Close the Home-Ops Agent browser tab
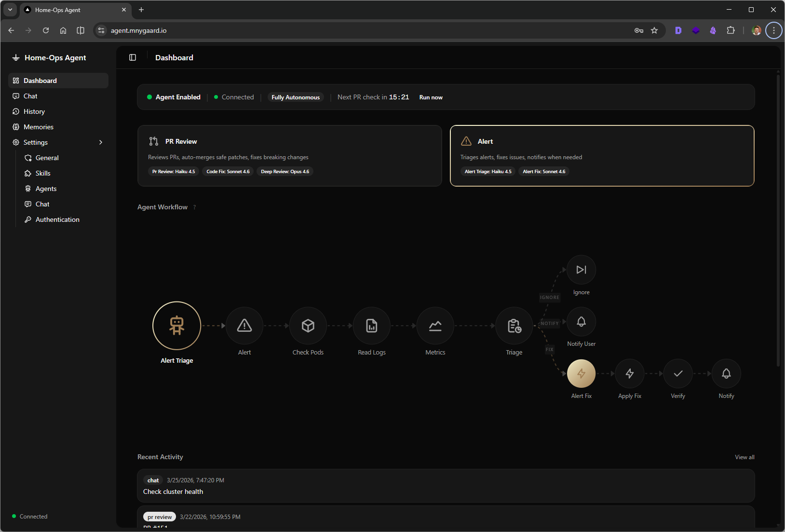This screenshot has width=785, height=532. [x=124, y=10]
